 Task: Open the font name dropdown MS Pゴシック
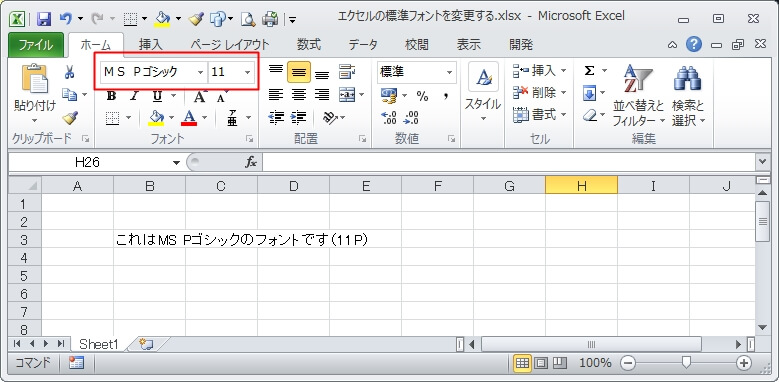pos(201,73)
